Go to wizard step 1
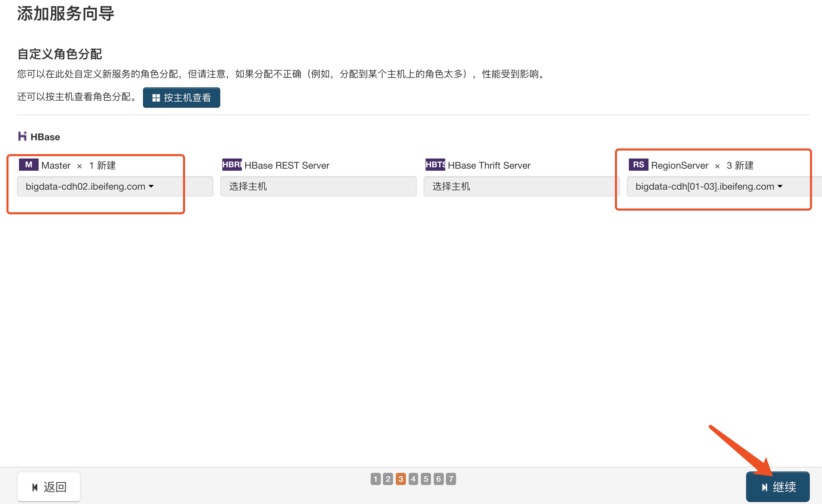Viewport: 822px width, 504px height. pos(375,479)
